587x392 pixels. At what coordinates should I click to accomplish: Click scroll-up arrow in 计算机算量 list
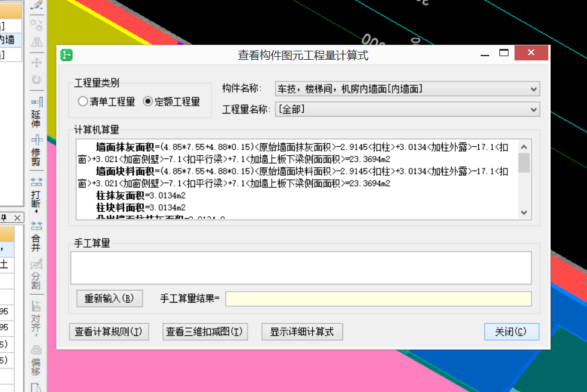(x=524, y=147)
